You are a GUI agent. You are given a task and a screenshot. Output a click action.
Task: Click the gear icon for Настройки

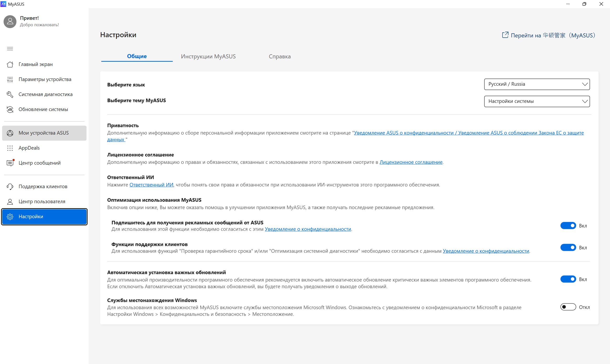pos(10,217)
